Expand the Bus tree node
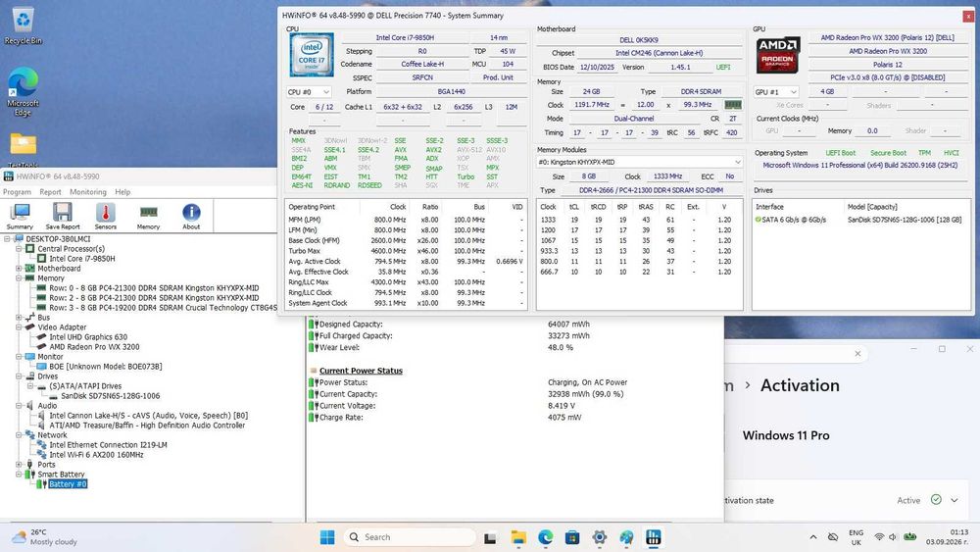The height and width of the screenshot is (552, 980). tap(20, 318)
